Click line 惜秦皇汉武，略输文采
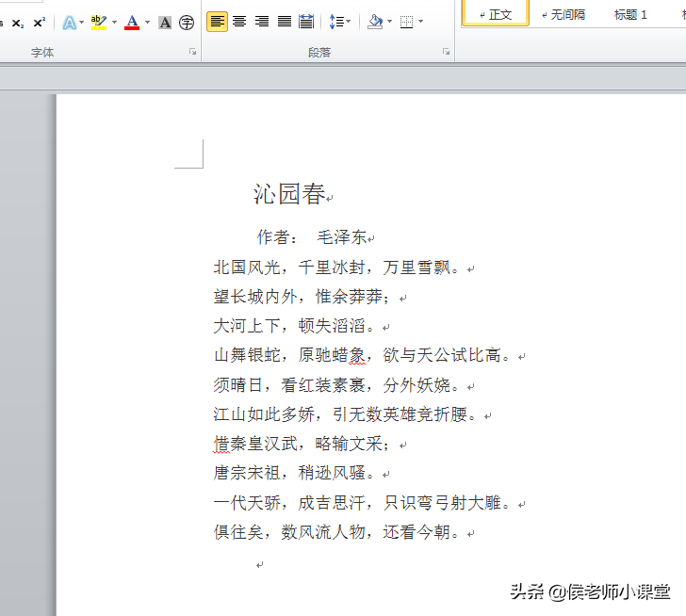Viewport: 686px width, 616px height. pos(302,444)
